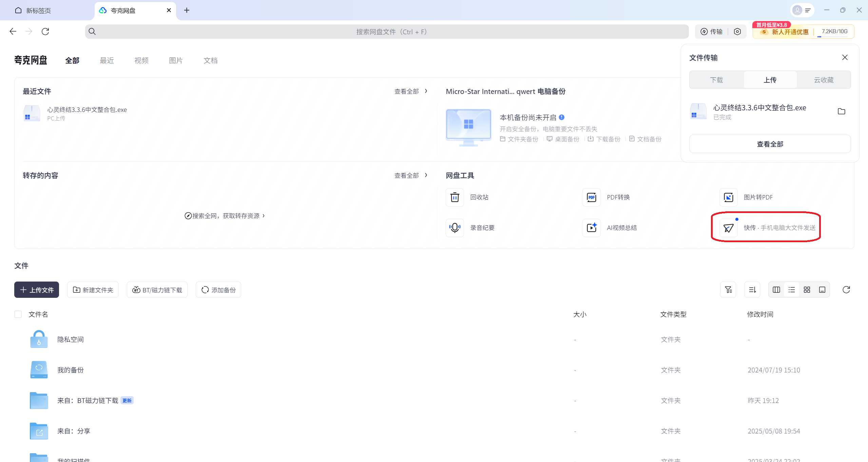Click the computer backup monitor illustration
This screenshot has height=462, width=868.
(x=468, y=128)
